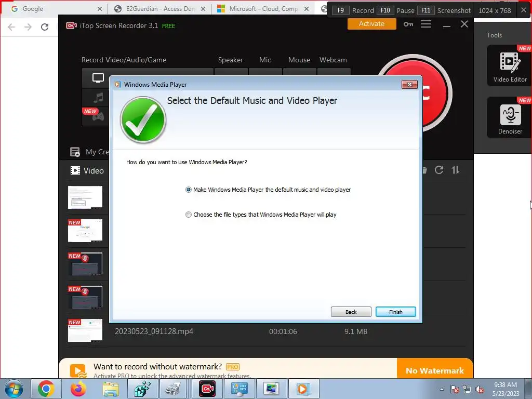
Task: Click Finish in Windows Media Player dialog
Action: [395, 312]
